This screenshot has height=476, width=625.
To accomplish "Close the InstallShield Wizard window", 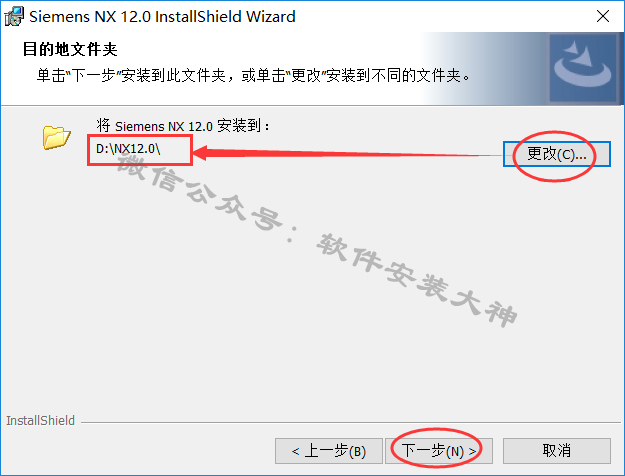I will coord(603,16).
